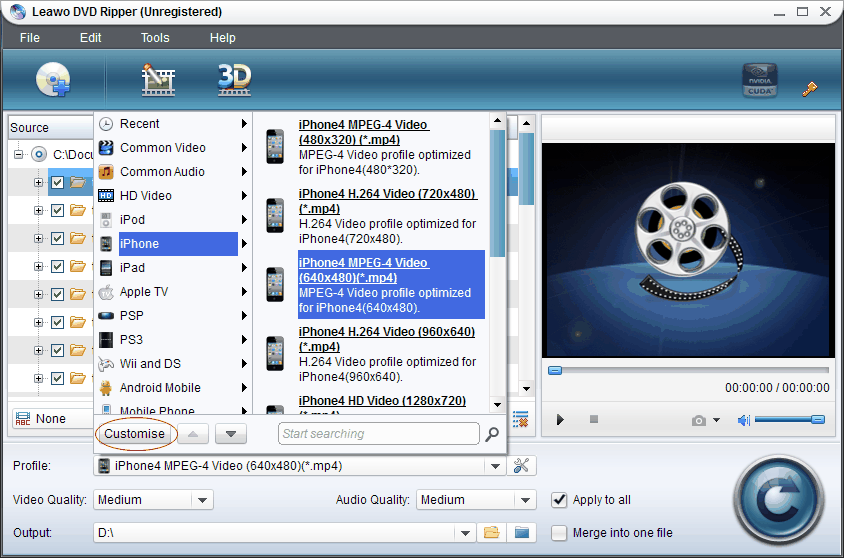Uncheck the second title checkbox
The height and width of the screenshot is (558, 844).
point(58,210)
